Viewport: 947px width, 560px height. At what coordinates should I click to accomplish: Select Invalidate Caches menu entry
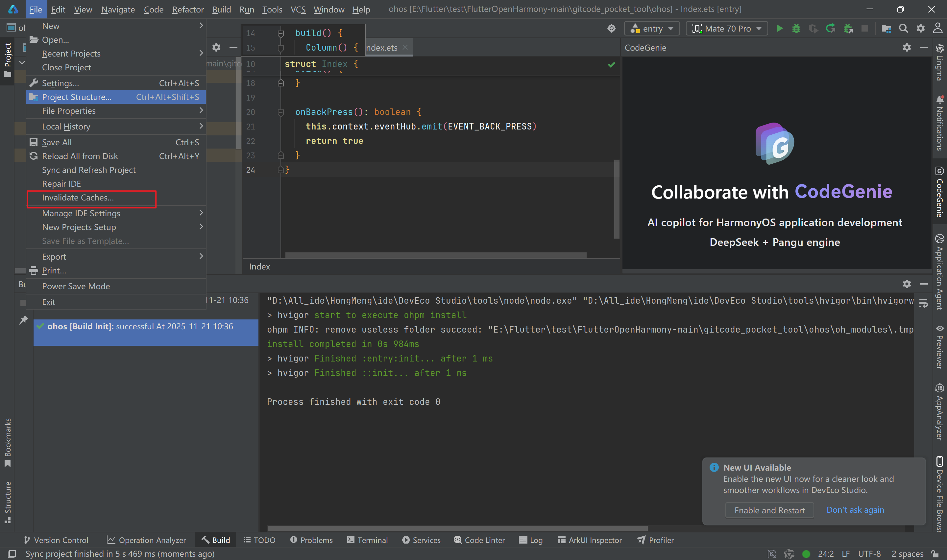click(78, 198)
